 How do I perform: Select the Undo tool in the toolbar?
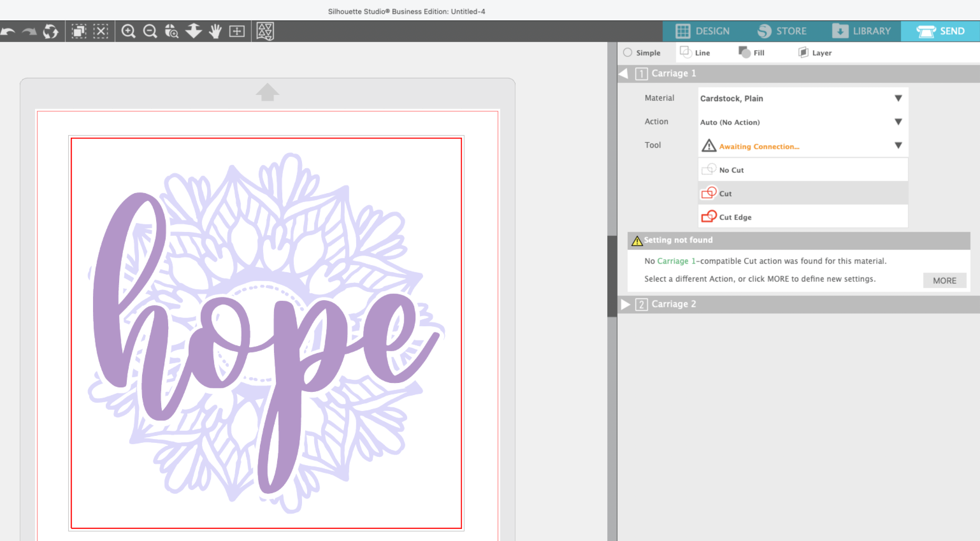(x=8, y=31)
